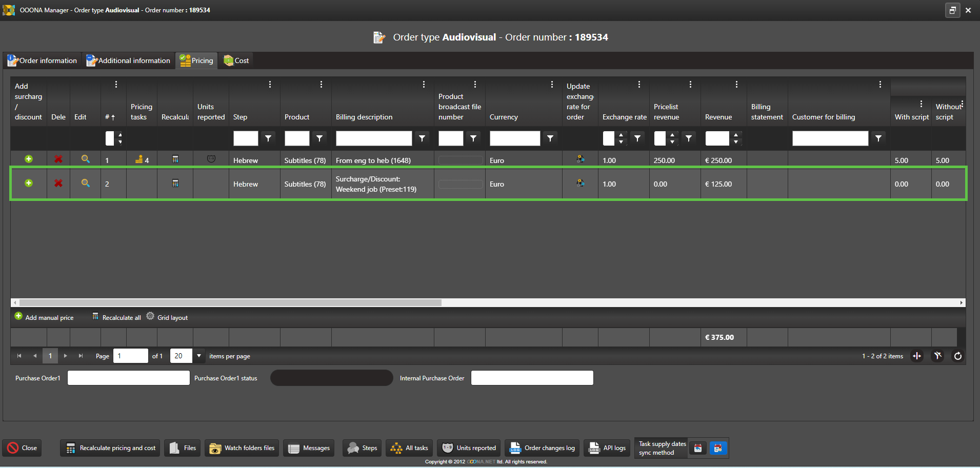Update exchange rate icon for row 2
Viewport: 980px width, 468px height.
tap(581, 183)
